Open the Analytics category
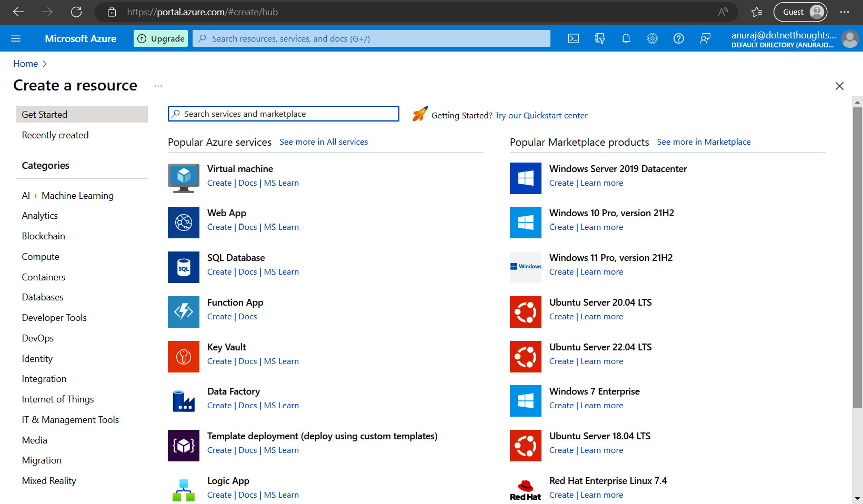This screenshot has width=863, height=504. tap(40, 216)
